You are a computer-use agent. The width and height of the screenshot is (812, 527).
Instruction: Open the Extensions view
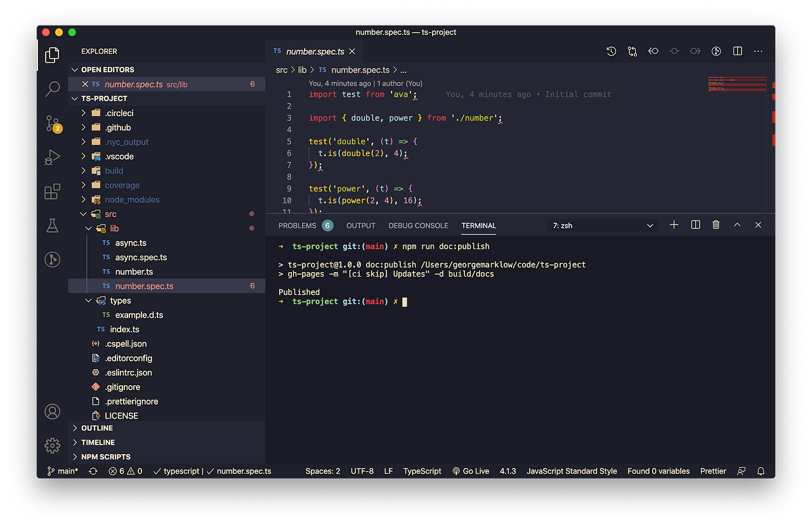[52, 192]
